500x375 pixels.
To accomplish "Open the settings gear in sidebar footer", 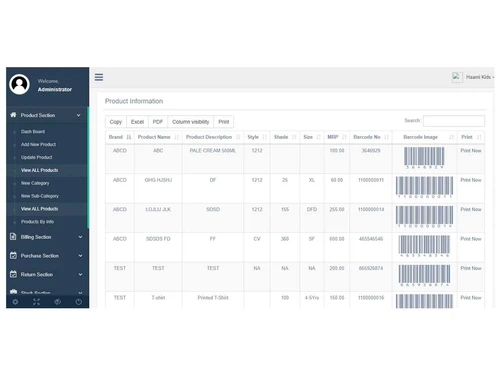I will pyautogui.click(x=15, y=302).
